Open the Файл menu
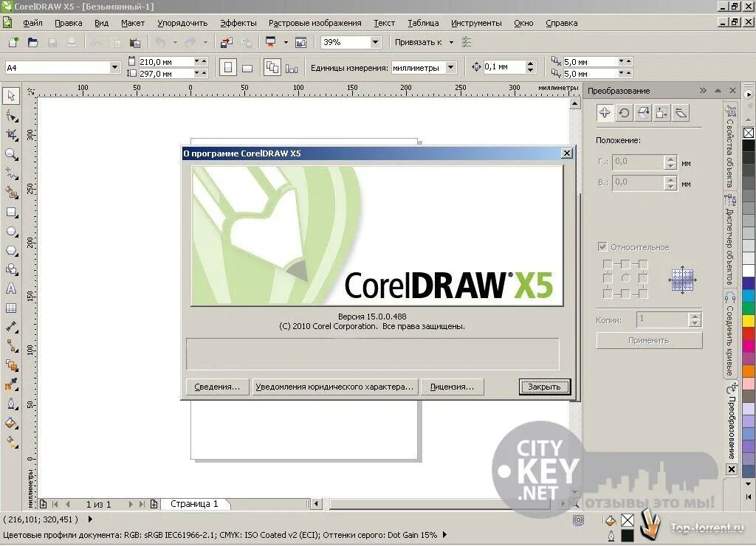 [32, 23]
